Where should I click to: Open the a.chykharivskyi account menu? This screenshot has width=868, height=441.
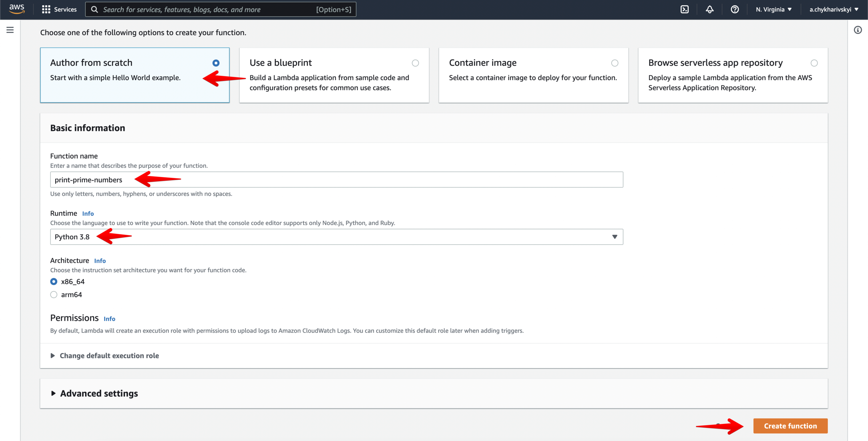(x=833, y=9)
